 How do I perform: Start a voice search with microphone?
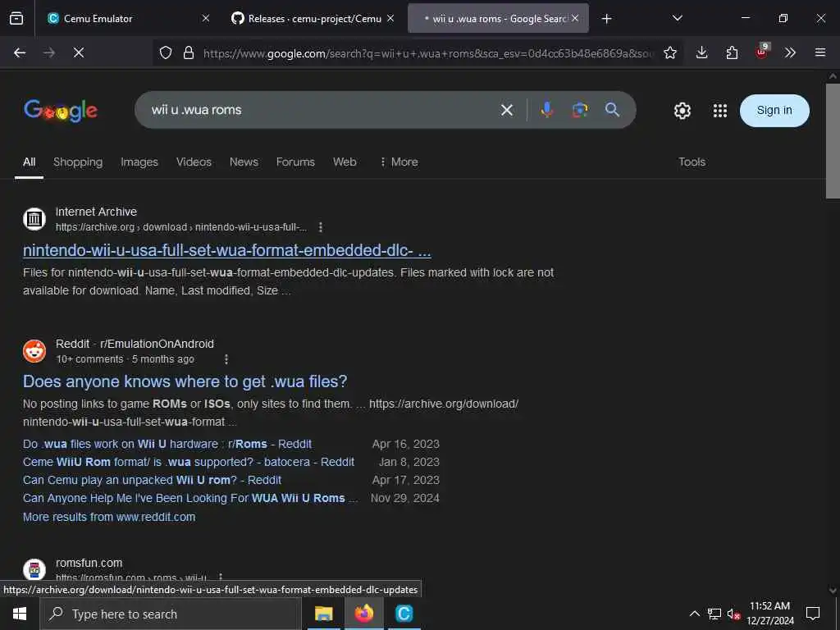(547, 110)
